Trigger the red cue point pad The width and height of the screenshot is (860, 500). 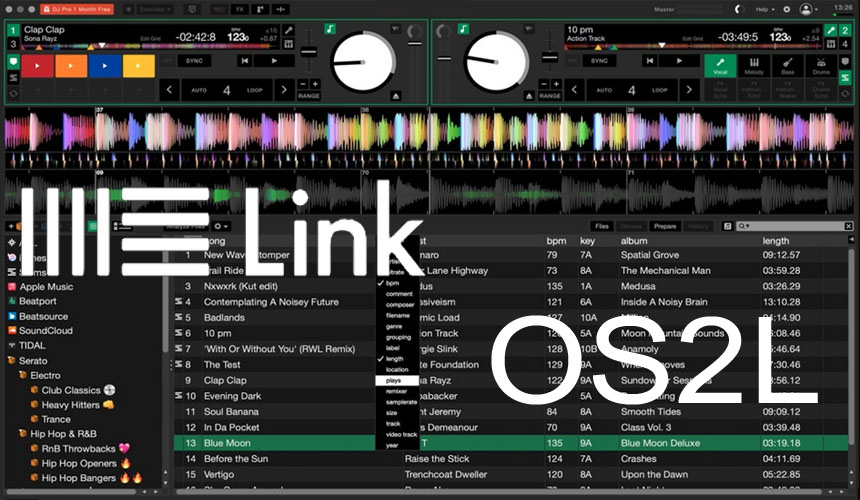(x=39, y=66)
